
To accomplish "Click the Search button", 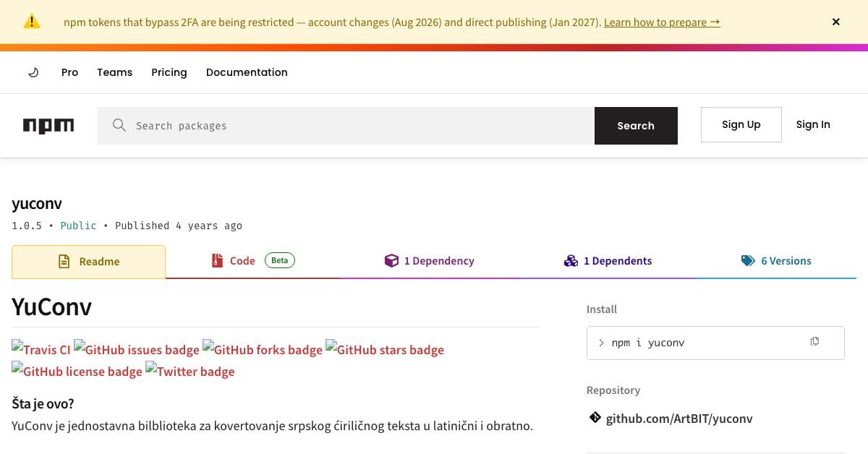I will [x=636, y=126].
